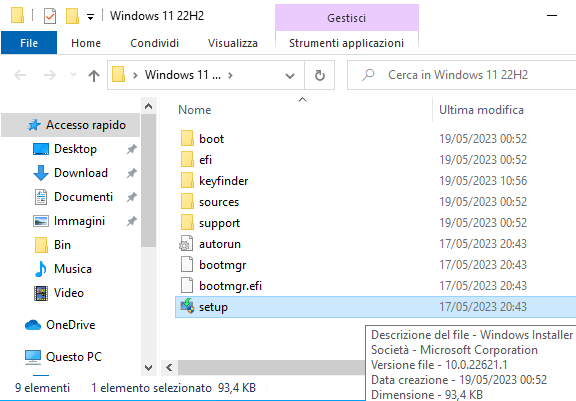This screenshot has height=401, width=576.
Task: Unpin the Desktop quick access pin
Action: tap(132, 149)
